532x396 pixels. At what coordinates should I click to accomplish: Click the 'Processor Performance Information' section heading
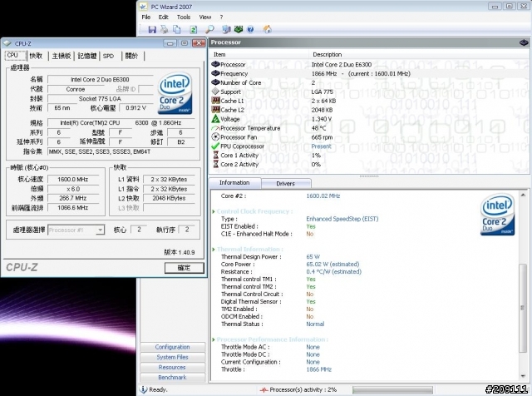coord(273,339)
